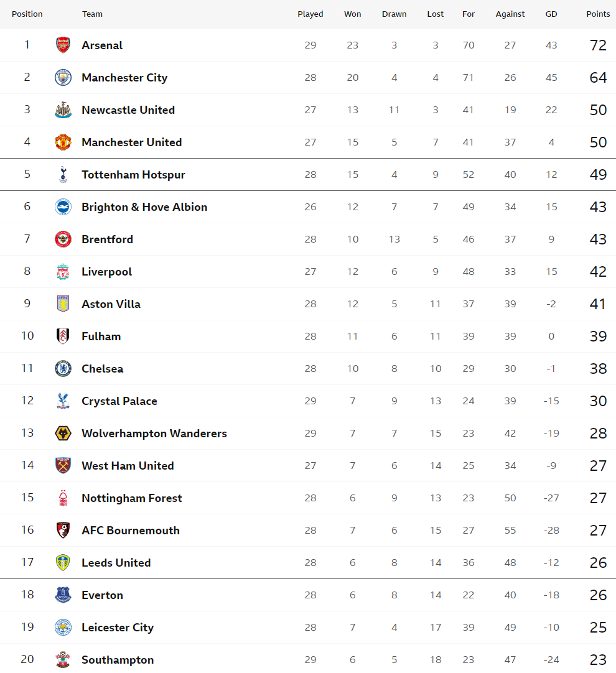
Task: Click the Arsenal club crest
Action: click(x=63, y=45)
